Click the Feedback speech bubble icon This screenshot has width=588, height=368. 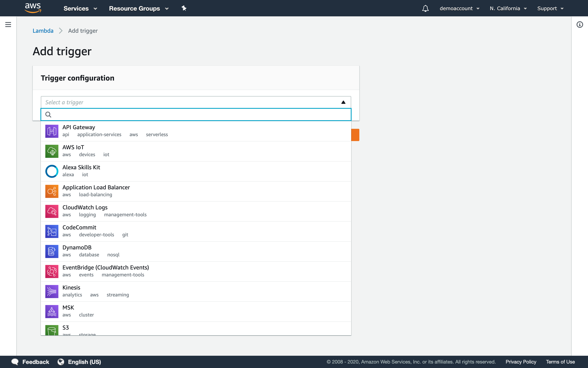(15, 362)
